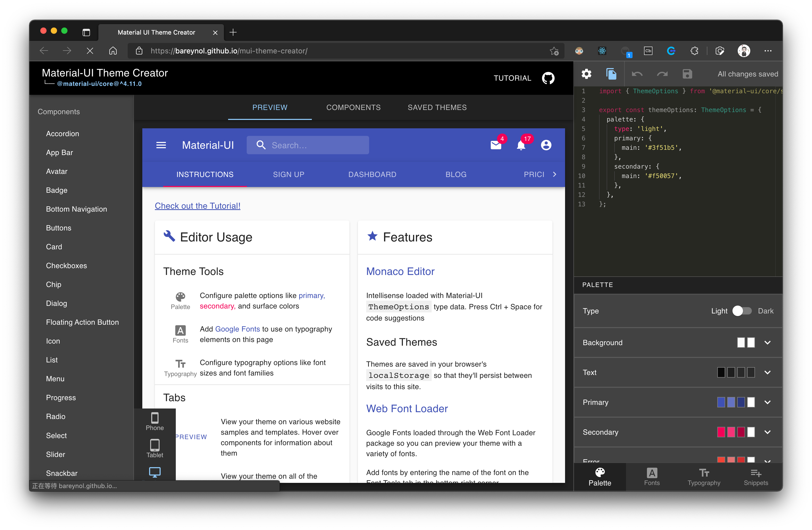Expand the Primary color section
The image size is (812, 530).
click(x=767, y=402)
